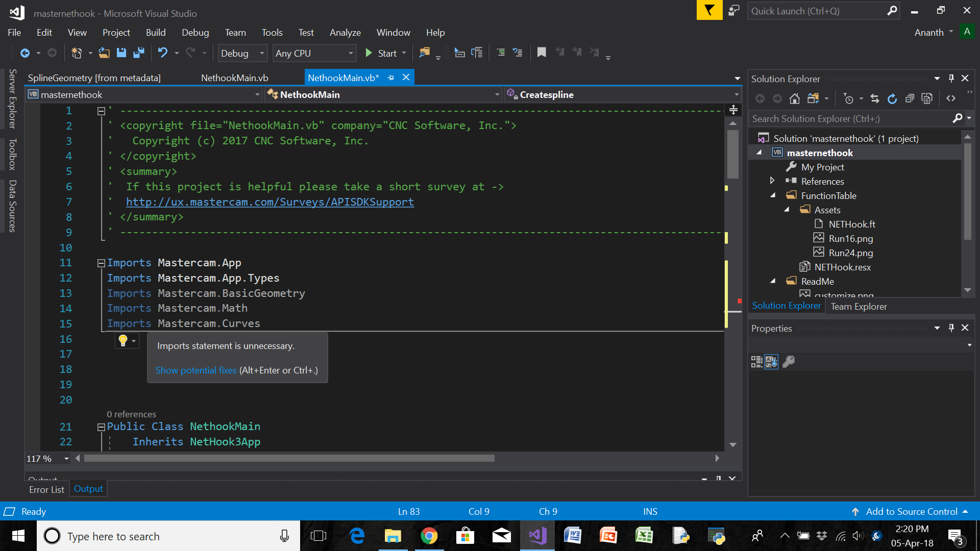Select Team Explorer panel tab
980x551 pixels.
[858, 306]
